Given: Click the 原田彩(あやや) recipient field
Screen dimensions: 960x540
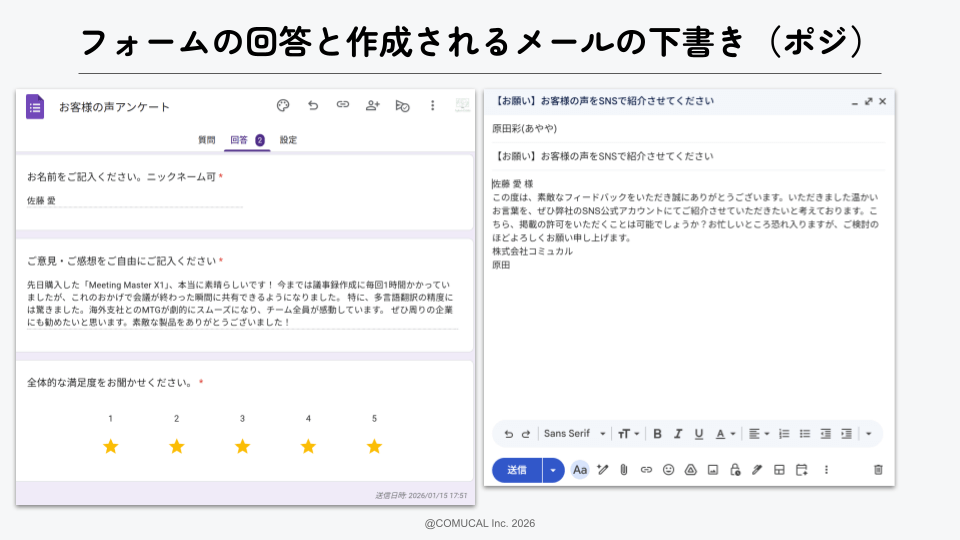Looking at the screenshot, I should pos(525,129).
